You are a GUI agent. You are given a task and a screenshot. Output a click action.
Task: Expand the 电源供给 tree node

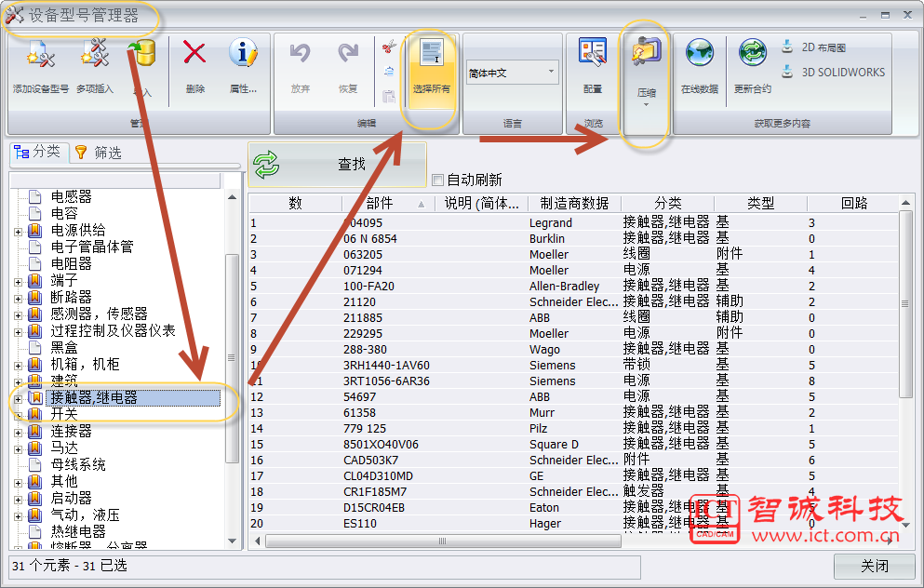pos(18,231)
